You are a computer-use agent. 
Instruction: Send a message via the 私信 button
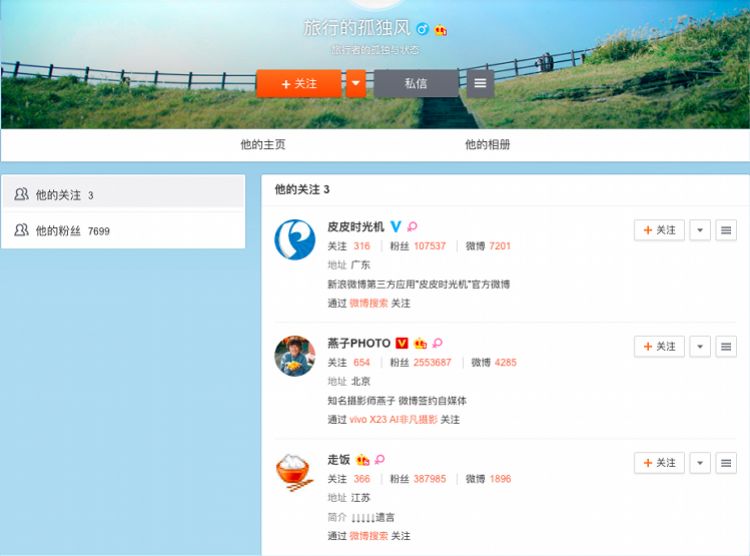[416, 84]
